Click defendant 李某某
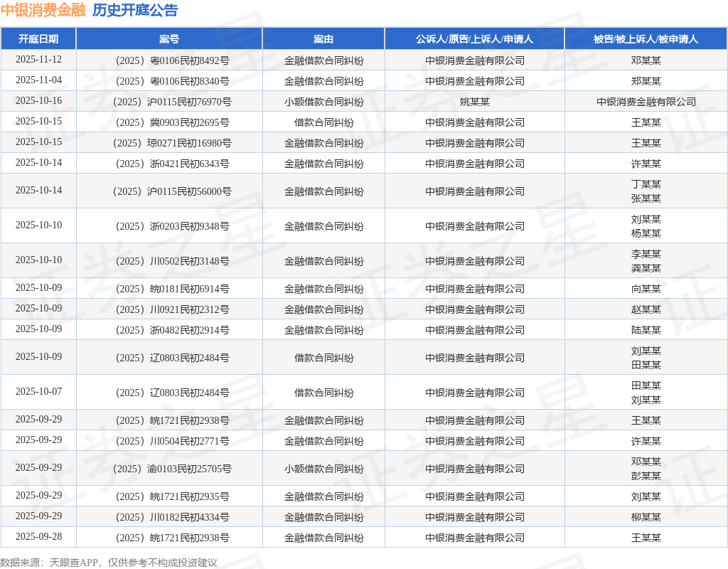Image resolution: width=728 pixels, height=569 pixels. 646,254
